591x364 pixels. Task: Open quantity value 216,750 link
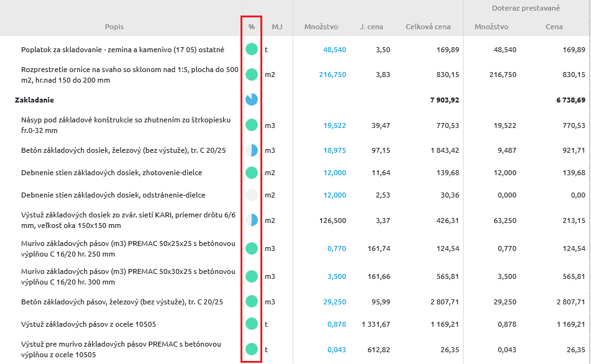pos(332,75)
